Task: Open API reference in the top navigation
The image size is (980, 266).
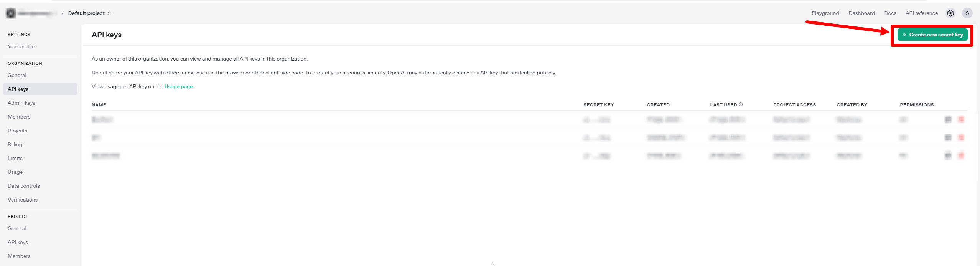Action: (921, 13)
